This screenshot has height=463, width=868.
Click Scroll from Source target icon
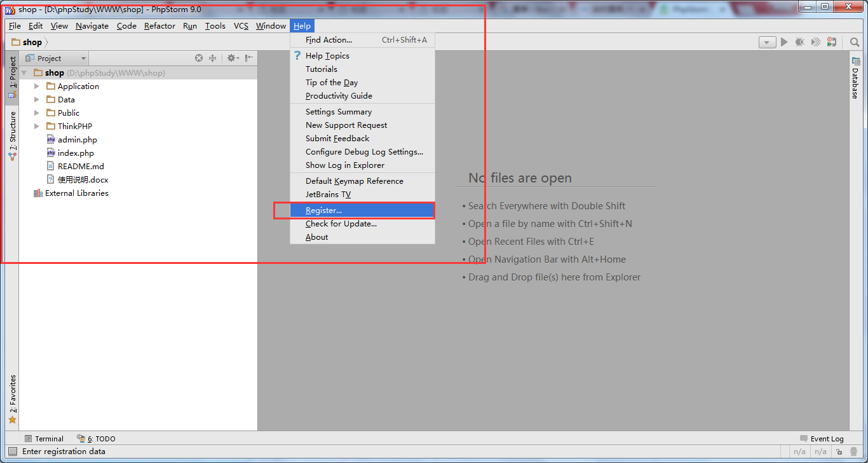point(199,58)
